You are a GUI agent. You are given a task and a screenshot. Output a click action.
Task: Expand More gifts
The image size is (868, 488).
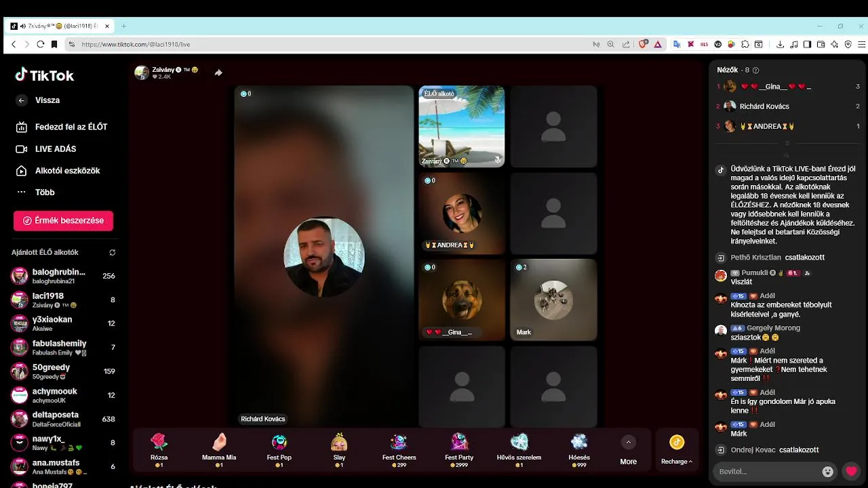point(629,450)
